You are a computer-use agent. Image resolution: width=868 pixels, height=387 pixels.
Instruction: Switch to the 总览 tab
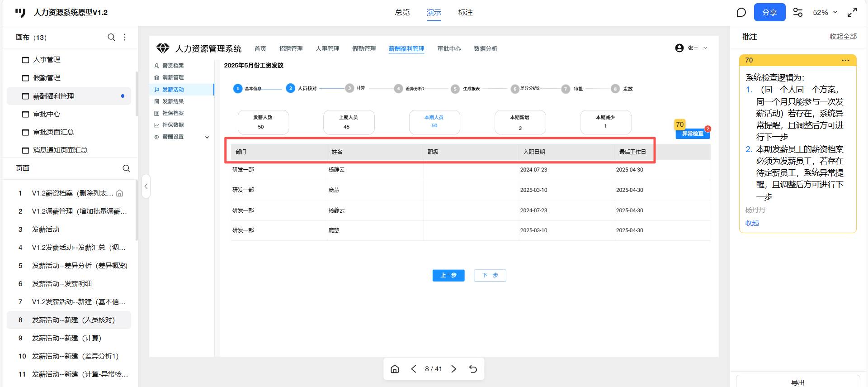pyautogui.click(x=402, y=12)
